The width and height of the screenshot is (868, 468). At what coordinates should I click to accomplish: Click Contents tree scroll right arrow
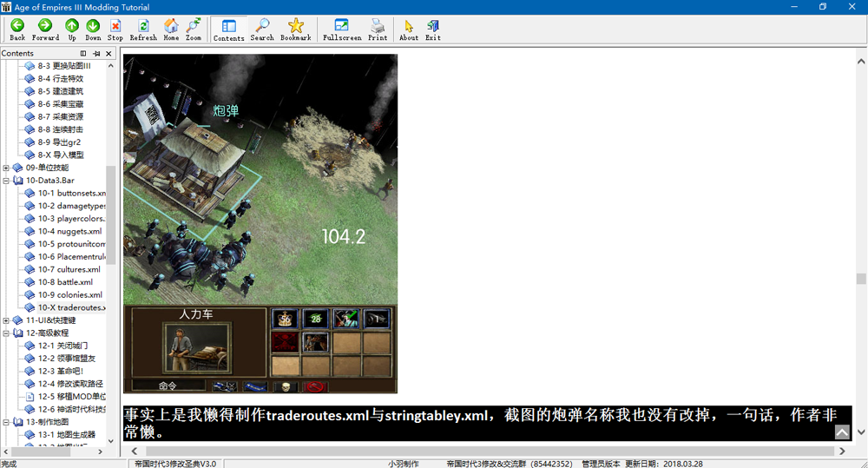point(100,452)
